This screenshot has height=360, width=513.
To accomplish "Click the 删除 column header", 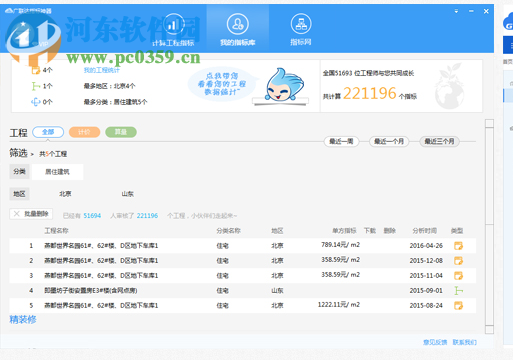I will pyautogui.click(x=390, y=231).
